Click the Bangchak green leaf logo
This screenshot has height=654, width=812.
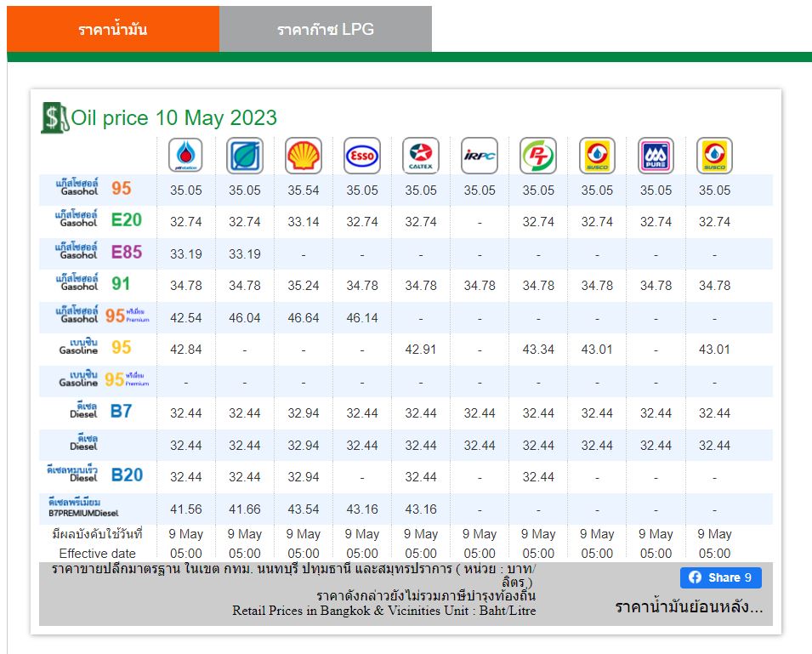[244, 156]
